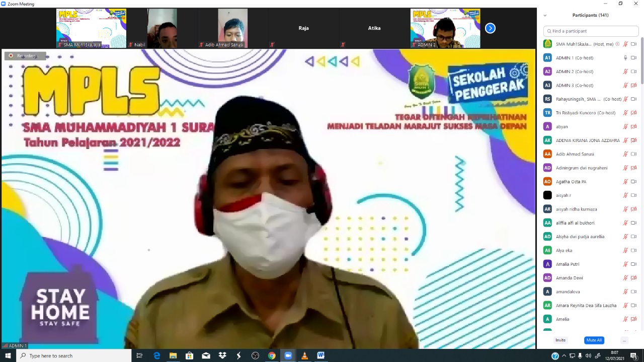Select Atika participant tile
This screenshot has height=362, width=644.
click(x=374, y=28)
